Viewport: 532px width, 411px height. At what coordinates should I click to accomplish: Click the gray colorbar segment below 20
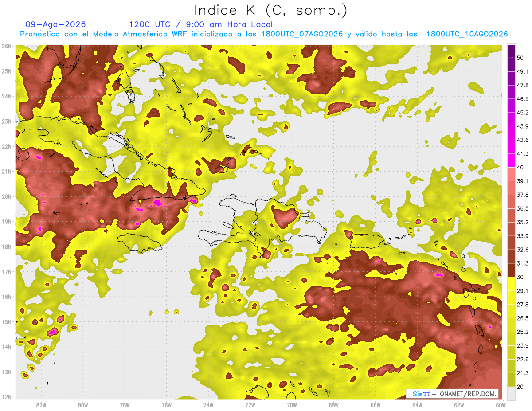pyautogui.click(x=511, y=393)
